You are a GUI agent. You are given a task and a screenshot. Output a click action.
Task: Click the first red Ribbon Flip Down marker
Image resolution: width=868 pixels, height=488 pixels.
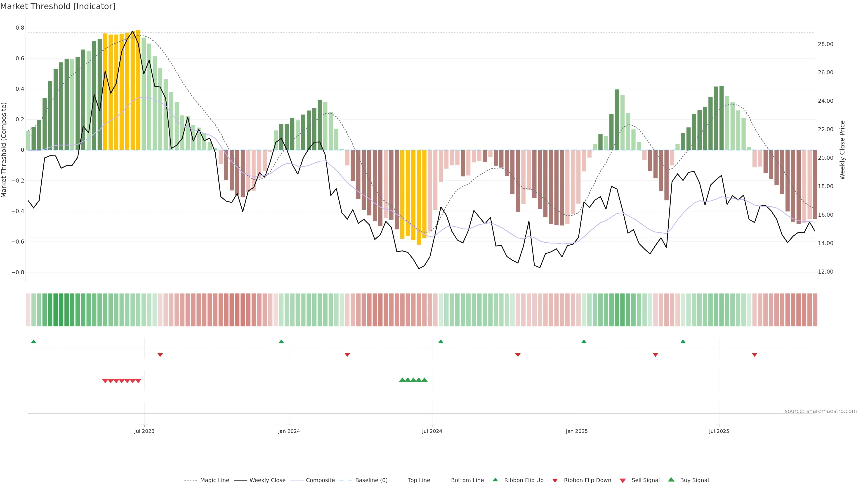coord(160,355)
